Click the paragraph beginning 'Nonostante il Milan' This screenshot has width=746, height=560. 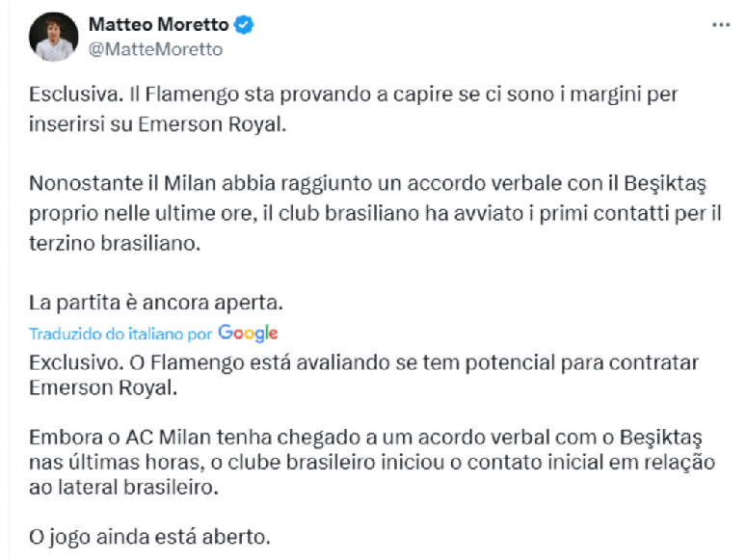coord(374,213)
